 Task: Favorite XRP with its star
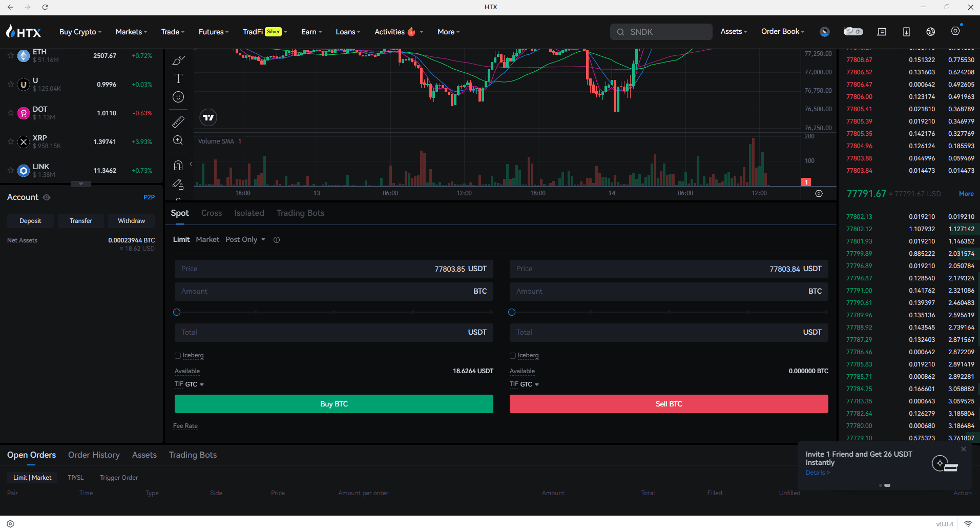pyautogui.click(x=10, y=141)
